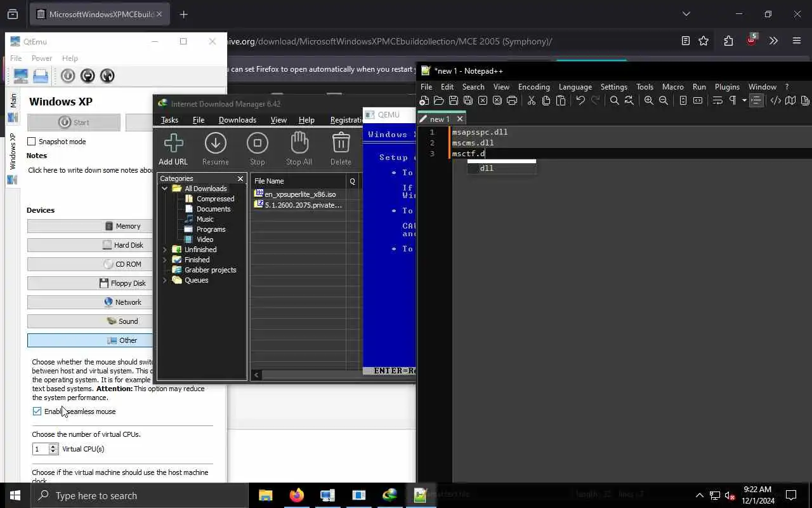Select the Compressed category in IDM

tap(215, 199)
